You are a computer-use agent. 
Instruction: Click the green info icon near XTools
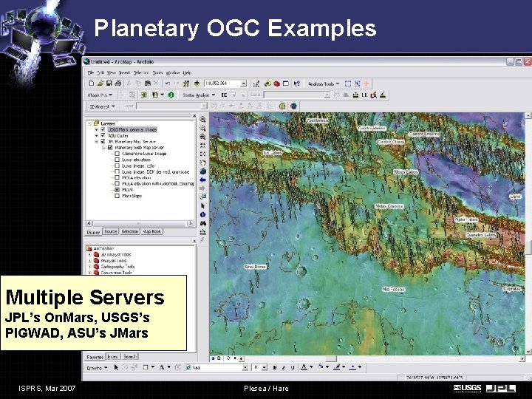171,95
